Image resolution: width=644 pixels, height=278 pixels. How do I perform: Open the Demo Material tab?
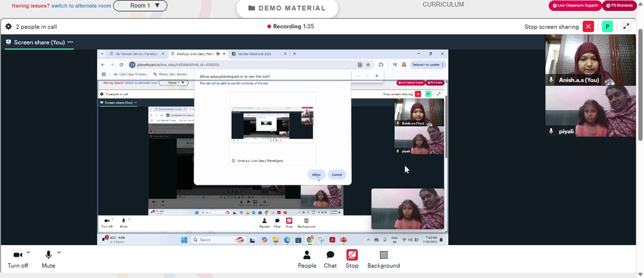tap(287, 8)
